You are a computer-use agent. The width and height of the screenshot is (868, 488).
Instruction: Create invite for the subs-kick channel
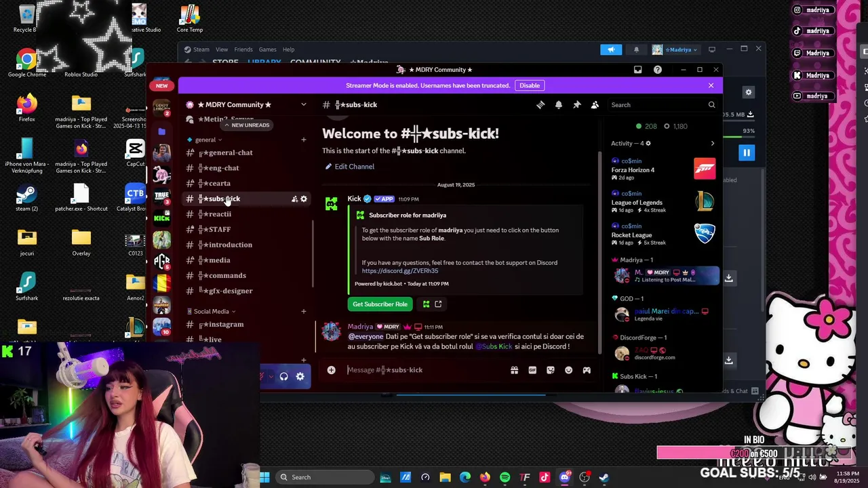click(x=295, y=199)
